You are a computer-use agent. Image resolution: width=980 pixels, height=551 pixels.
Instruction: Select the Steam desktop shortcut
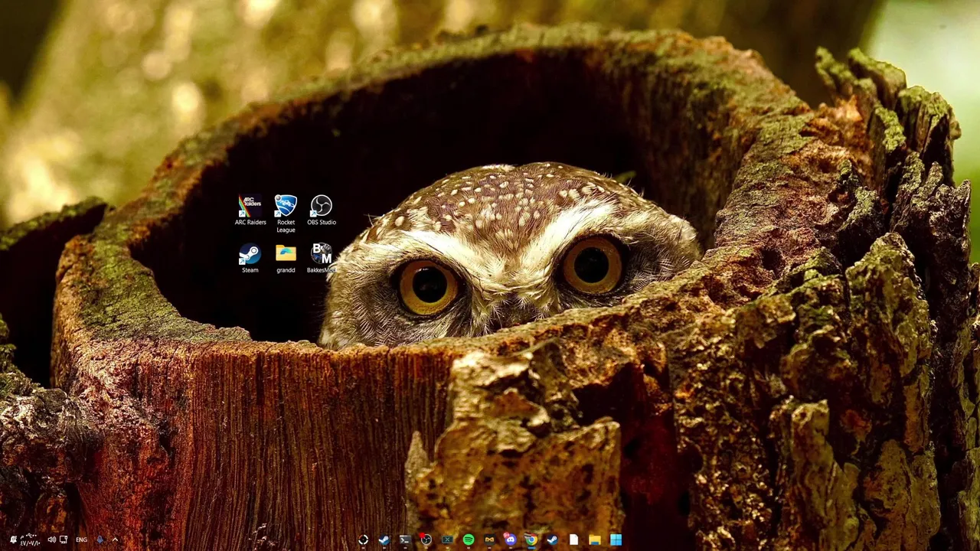click(x=250, y=258)
